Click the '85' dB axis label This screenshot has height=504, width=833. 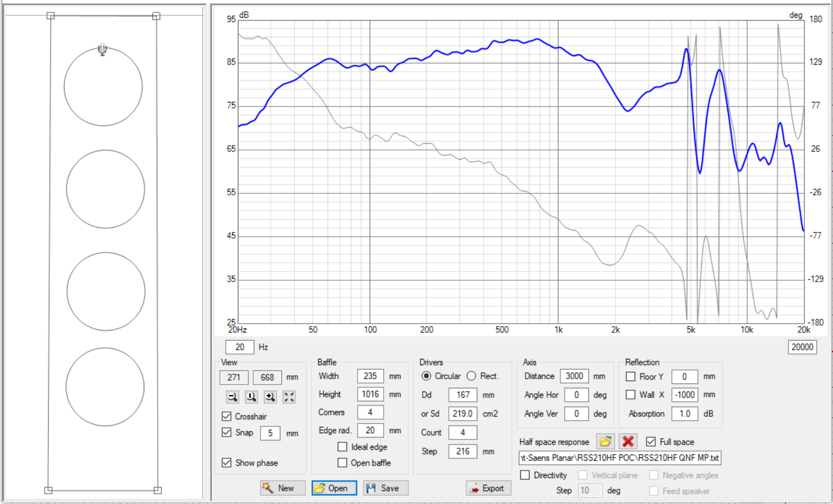pyautogui.click(x=231, y=62)
